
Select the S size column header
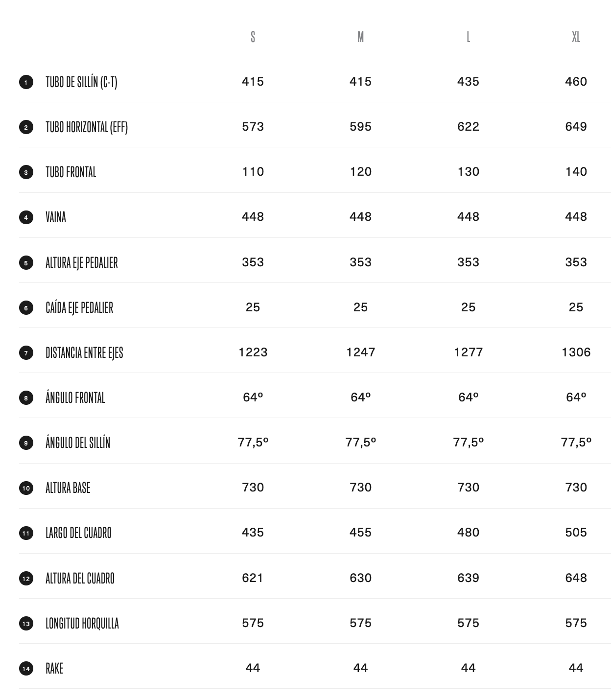253,37
